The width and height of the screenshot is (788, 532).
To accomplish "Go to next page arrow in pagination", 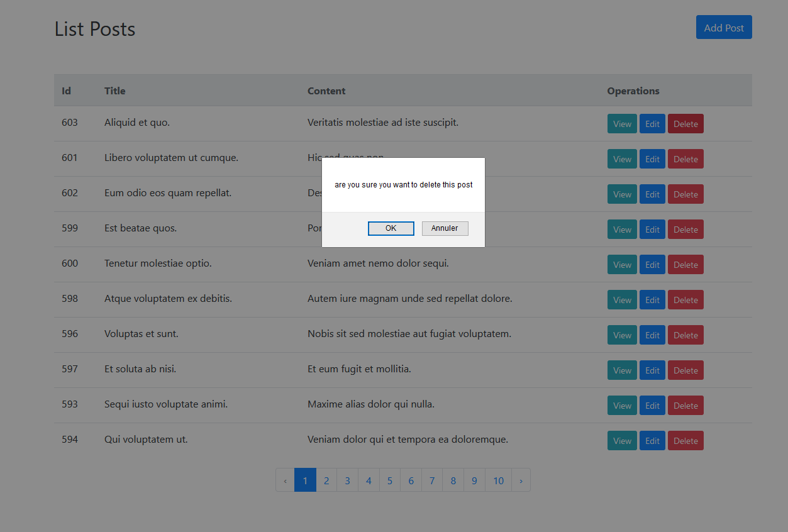I will point(521,480).
